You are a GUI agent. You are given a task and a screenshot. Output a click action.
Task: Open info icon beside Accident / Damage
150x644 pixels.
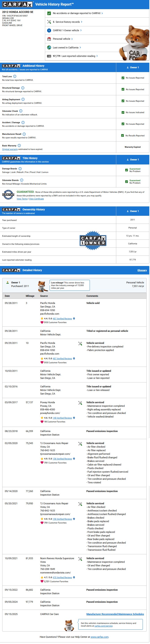click(x=23, y=122)
